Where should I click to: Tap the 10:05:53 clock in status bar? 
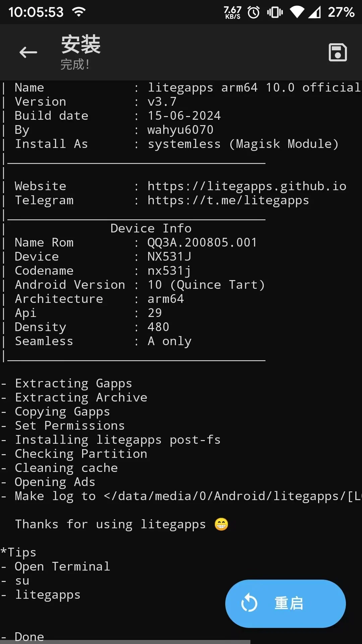click(36, 12)
